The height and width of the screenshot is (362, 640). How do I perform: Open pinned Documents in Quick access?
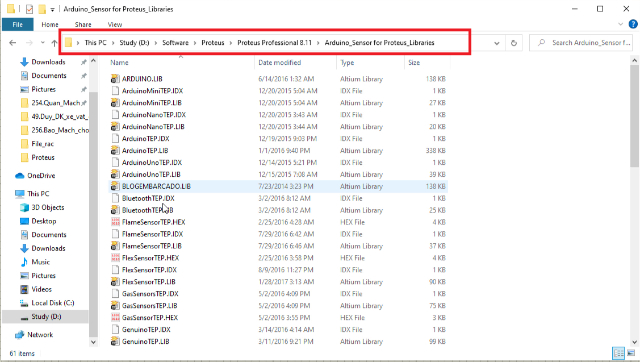(49, 76)
